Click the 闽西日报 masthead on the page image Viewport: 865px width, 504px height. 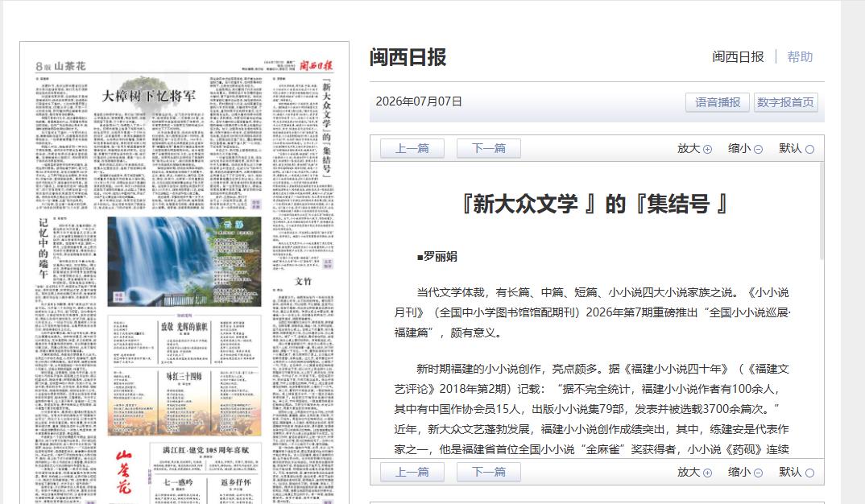click(x=316, y=66)
